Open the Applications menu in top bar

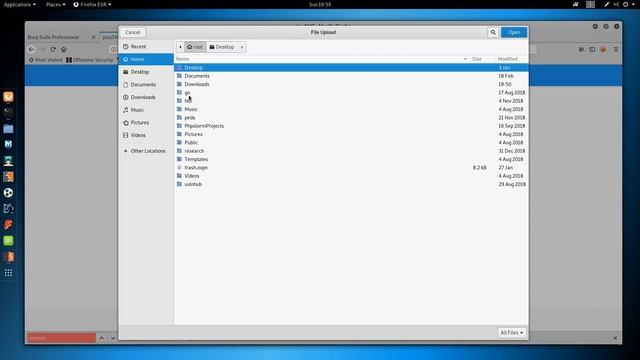pos(20,4)
